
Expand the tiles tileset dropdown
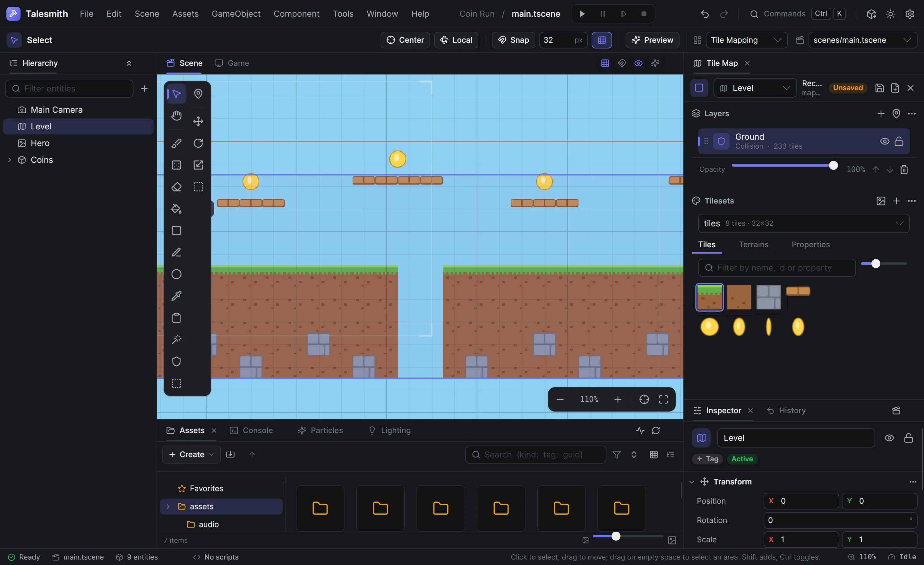(x=804, y=223)
